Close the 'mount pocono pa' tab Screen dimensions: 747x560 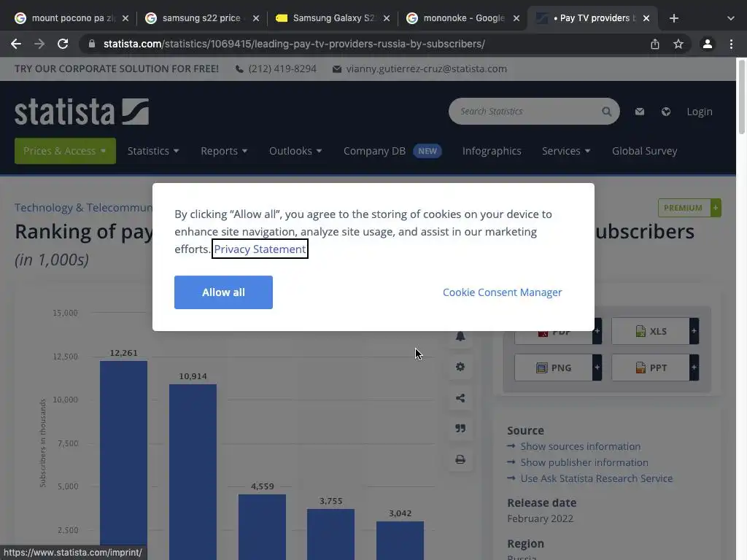point(125,18)
